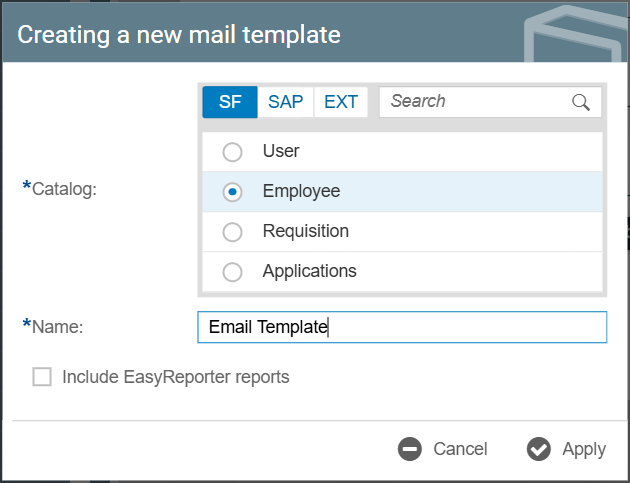The image size is (630, 483).
Task: Select the User radio button
Action: 232,152
